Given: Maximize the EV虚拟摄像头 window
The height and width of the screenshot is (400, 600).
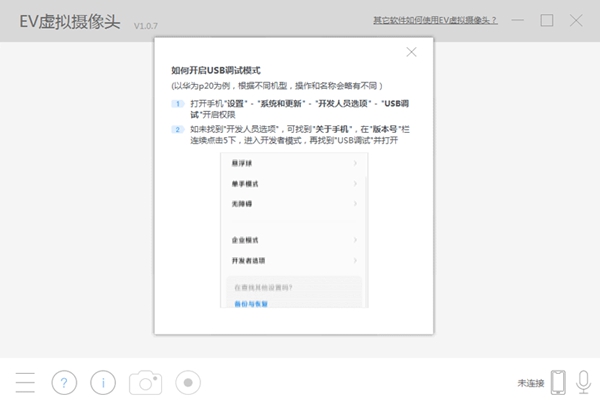Looking at the screenshot, I should point(547,20).
